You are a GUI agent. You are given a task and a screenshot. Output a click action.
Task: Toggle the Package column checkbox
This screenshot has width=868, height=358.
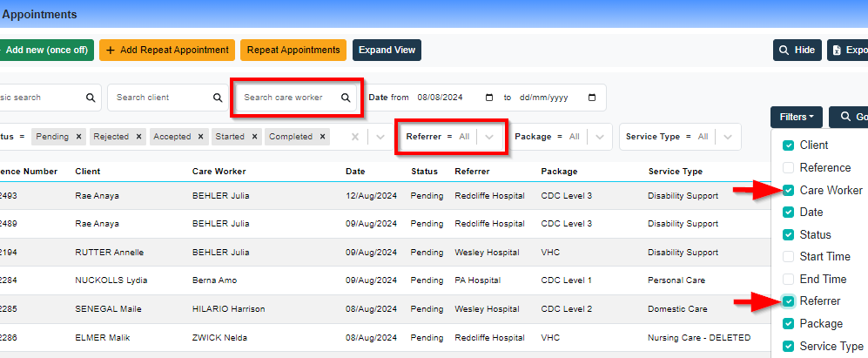[x=788, y=324]
